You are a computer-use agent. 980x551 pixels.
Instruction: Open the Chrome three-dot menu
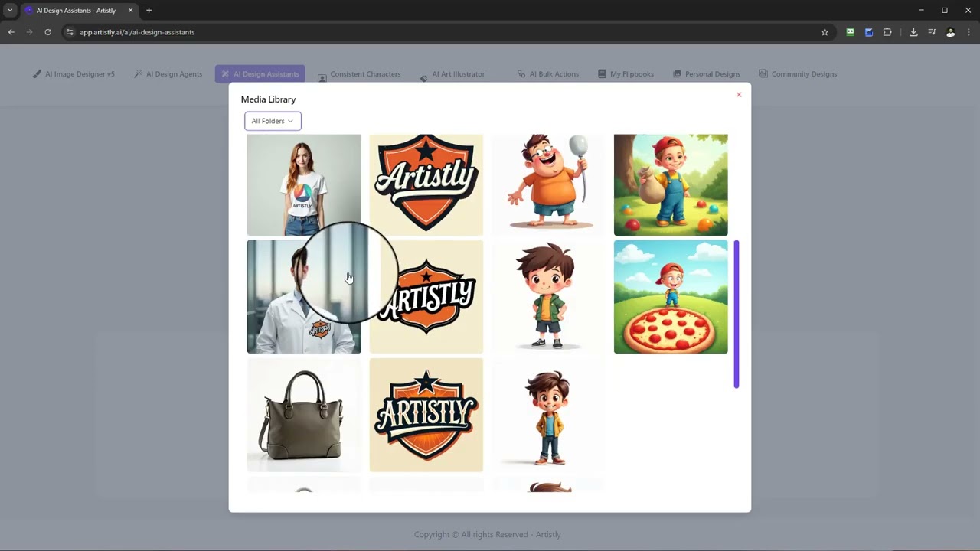coord(969,32)
